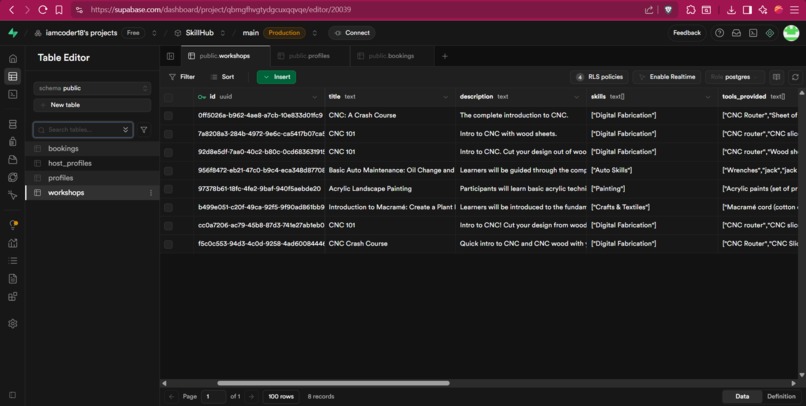
Task: Expand the organization switcher next to Free
Action: point(154,33)
